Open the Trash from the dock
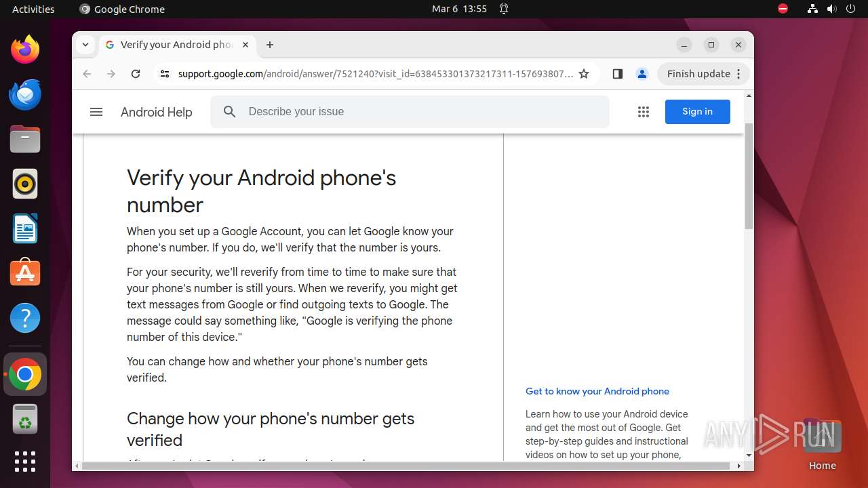868x488 pixels. click(25, 419)
